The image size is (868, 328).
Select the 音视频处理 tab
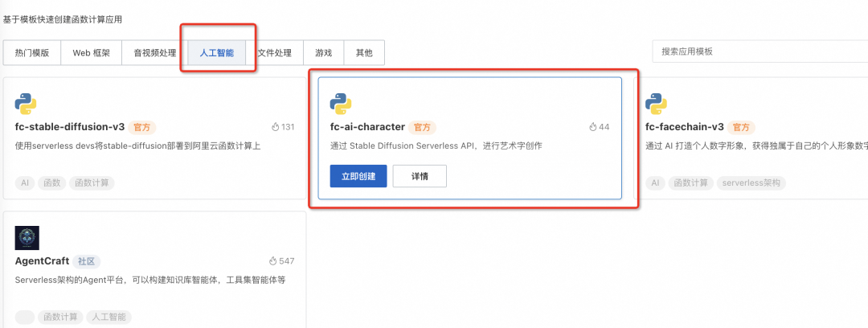click(155, 53)
